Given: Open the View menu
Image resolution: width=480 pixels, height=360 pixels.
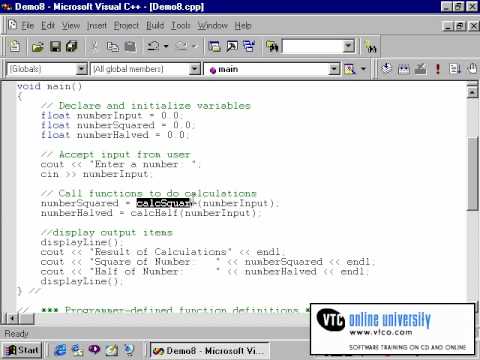Looking at the screenshot, I should click(71, 26).
